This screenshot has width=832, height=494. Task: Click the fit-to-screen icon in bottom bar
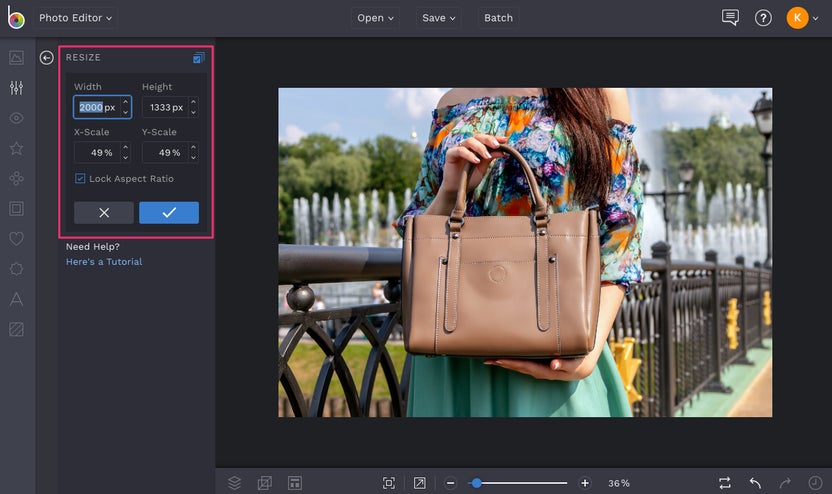click(x=389, y=483)
